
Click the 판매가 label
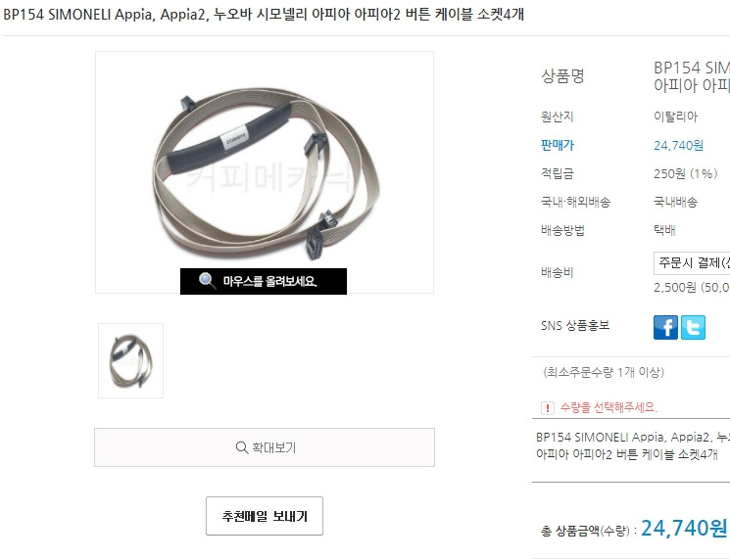[558, 146]
